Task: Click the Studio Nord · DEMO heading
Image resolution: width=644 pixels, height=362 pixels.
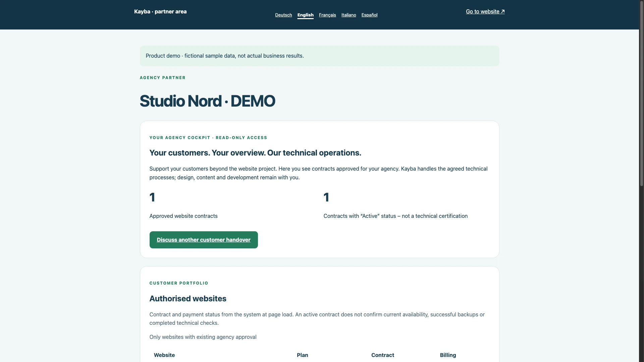Action: [207, 101]
